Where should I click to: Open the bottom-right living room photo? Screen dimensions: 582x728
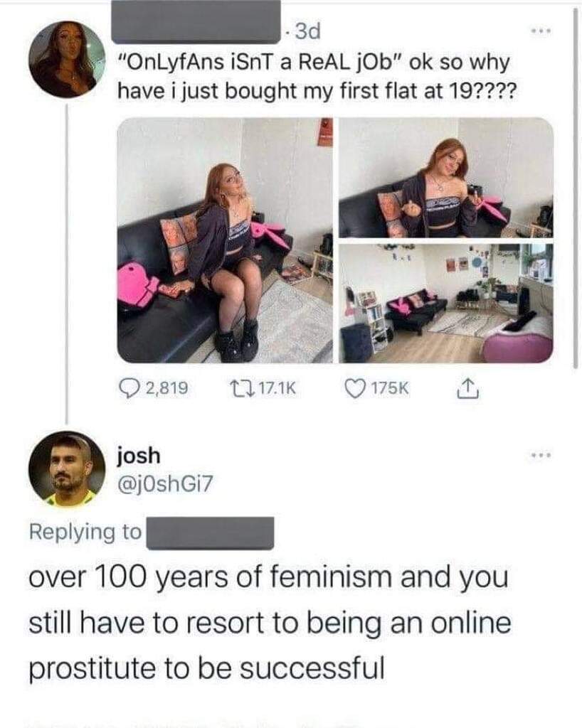(446, 303)
